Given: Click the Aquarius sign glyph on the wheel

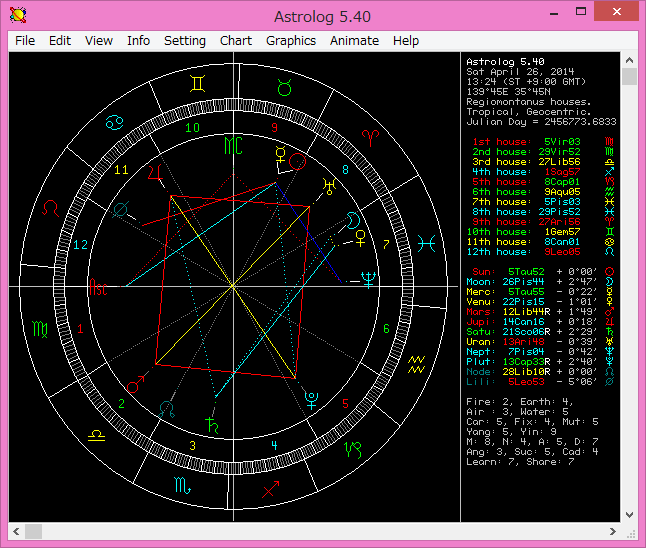Looking at the screenshot, I should point(417,364).
